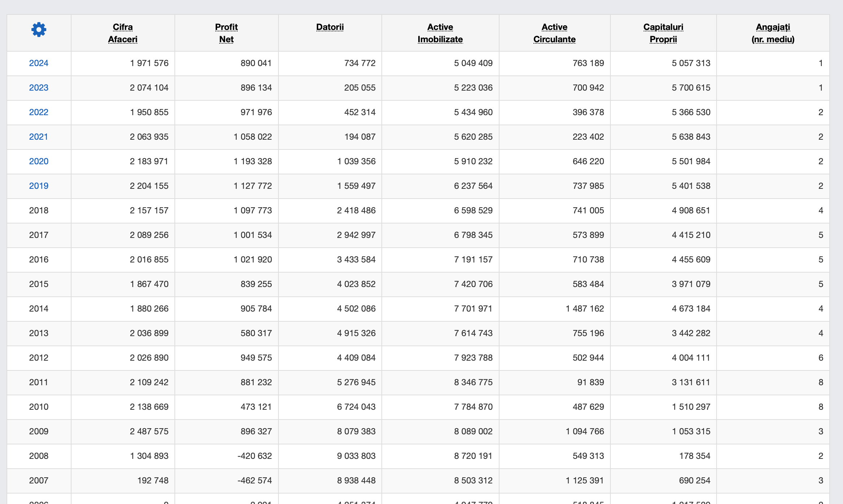Image resolution: width=843 pixels, height=504 pixels.
Task: Click the Active Imobilizate column header
Action: 440,33
